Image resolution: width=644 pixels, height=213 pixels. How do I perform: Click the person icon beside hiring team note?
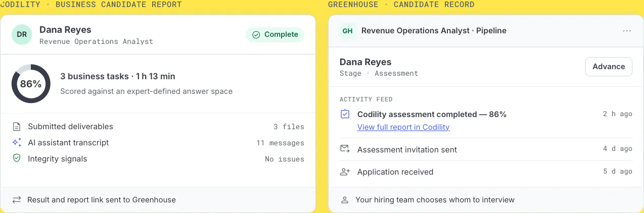tap(345, 200)
